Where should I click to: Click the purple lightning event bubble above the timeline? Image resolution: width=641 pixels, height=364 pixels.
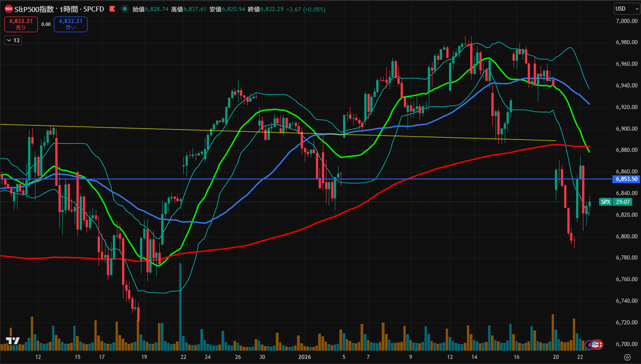point(588,345)
